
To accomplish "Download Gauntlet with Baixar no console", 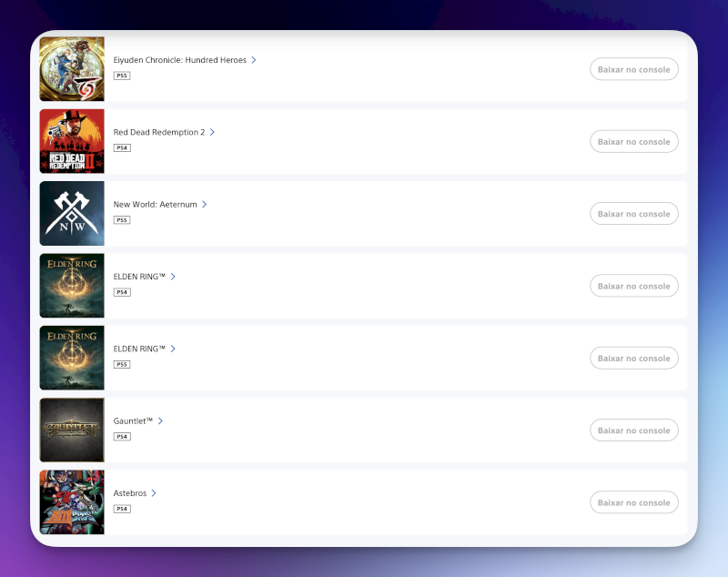I will pyautogui.click(x=633, y=430).
